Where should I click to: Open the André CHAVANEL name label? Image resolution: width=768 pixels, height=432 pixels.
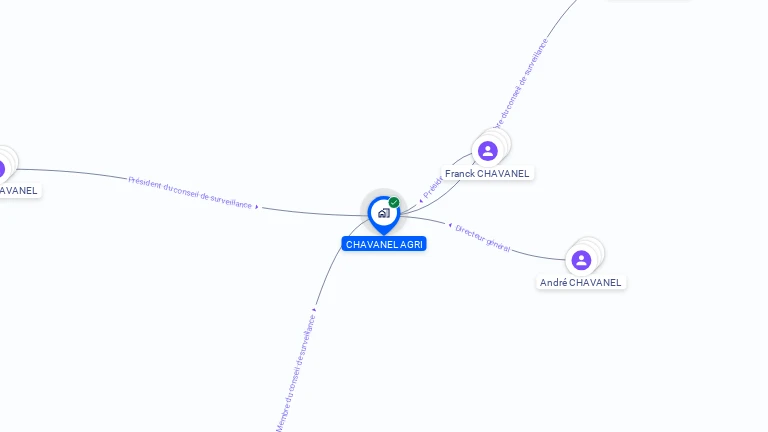click(580, 283)
